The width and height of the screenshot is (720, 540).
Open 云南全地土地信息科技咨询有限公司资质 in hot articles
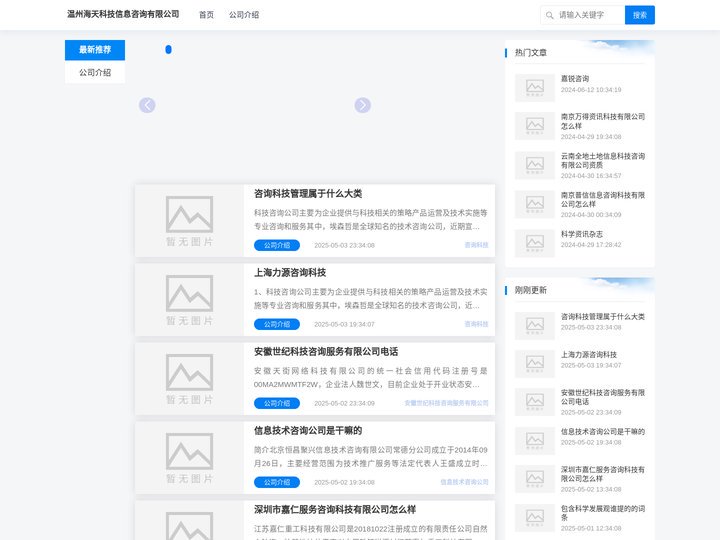click(602, 160)
